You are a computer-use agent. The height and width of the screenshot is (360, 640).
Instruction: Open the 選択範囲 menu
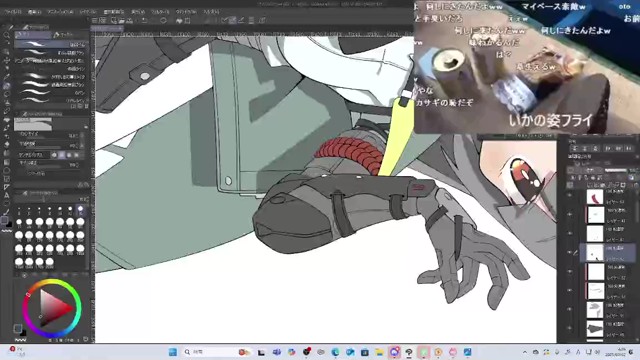coord(114,12)
